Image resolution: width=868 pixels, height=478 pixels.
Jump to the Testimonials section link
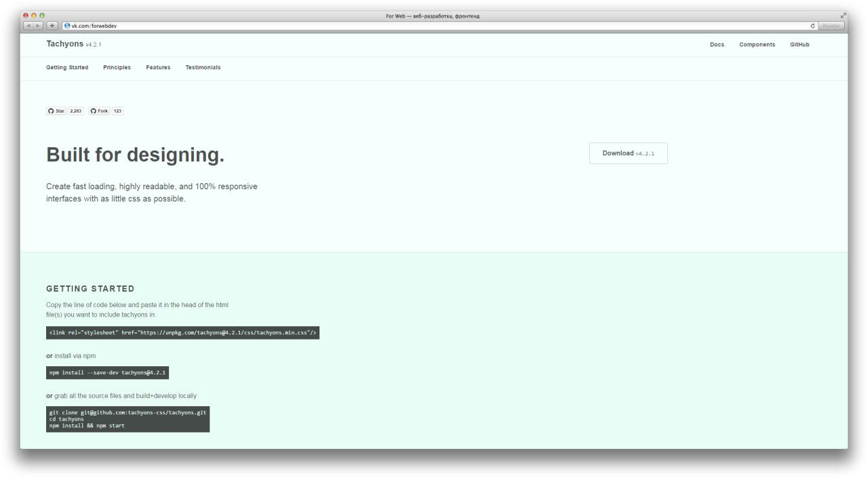(x=203, y=68)
